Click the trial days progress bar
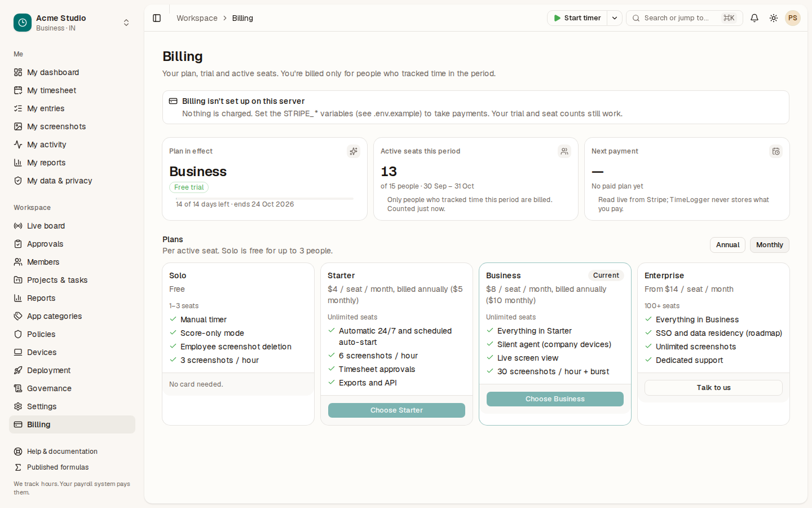The image size is (812, 508). [264, 199]
